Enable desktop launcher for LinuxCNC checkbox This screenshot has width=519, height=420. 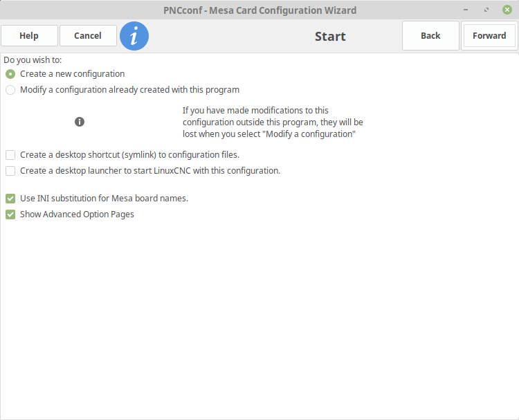(10, 170)
